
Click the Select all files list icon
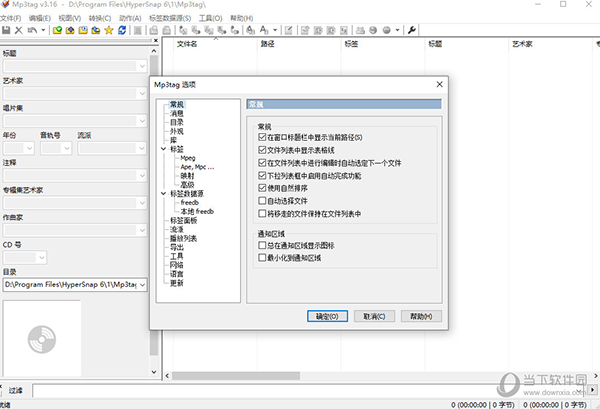tap(138, 30)
